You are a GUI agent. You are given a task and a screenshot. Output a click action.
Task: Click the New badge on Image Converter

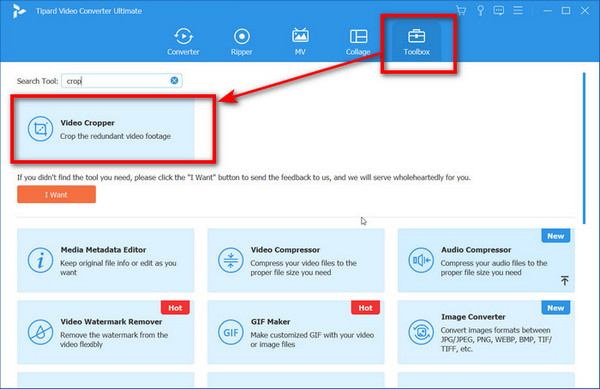click(556, 308)
